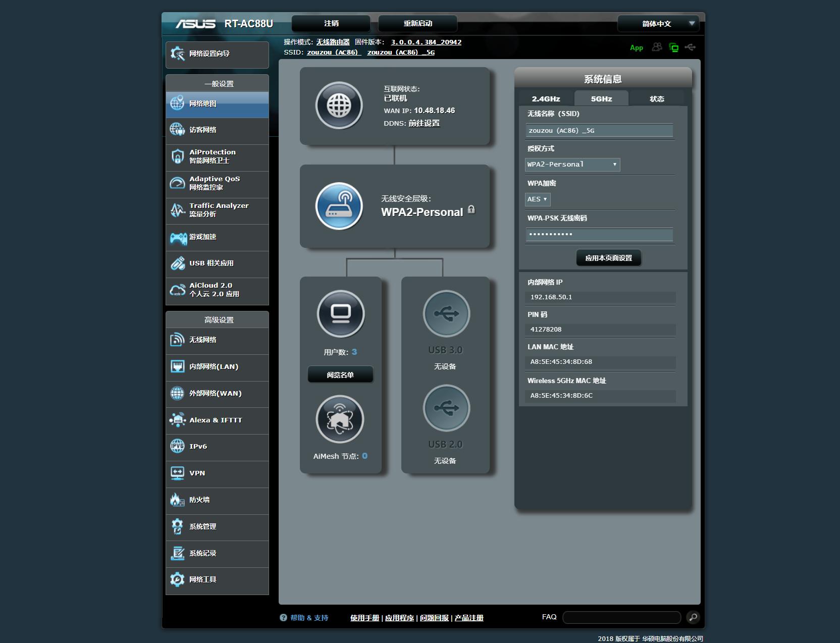Open the VPN menu item

click(x=217, y=473)
